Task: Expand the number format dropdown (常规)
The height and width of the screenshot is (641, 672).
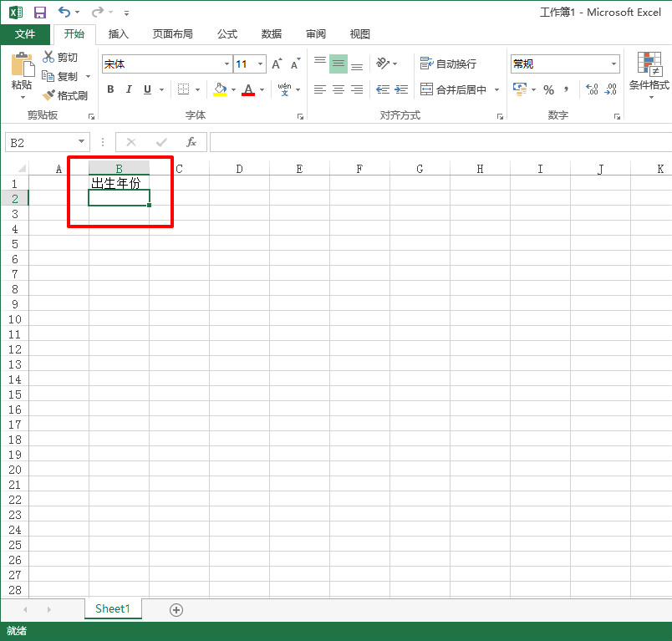Action: click(x=614, y=64)
